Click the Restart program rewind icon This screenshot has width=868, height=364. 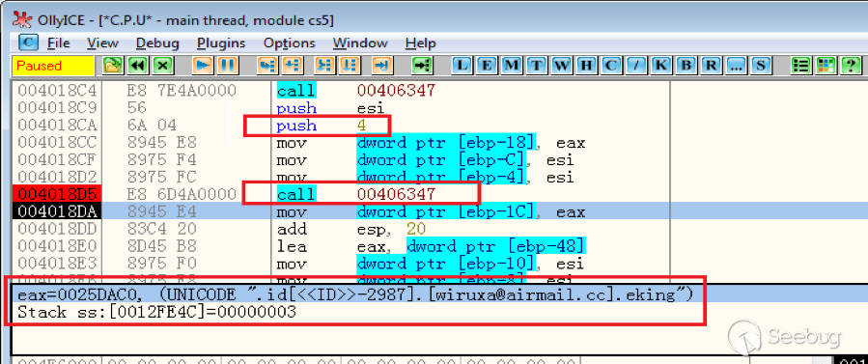click(x=137, y=66)
